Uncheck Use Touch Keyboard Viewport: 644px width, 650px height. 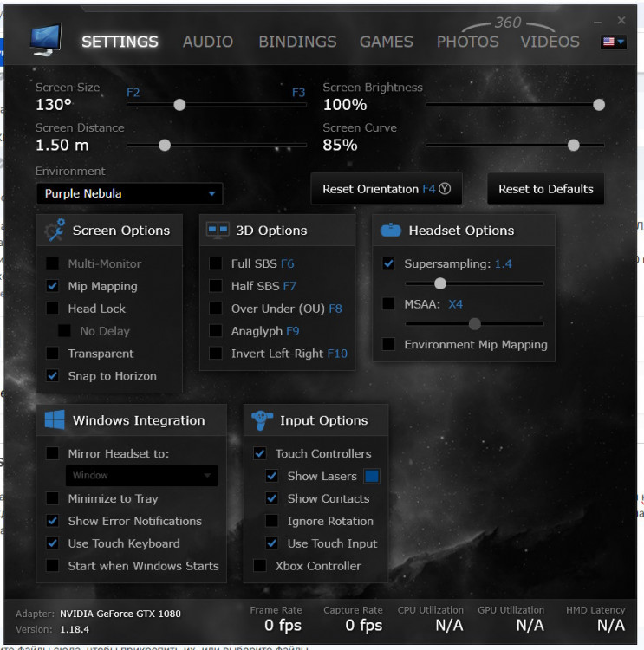click(52, 543)
